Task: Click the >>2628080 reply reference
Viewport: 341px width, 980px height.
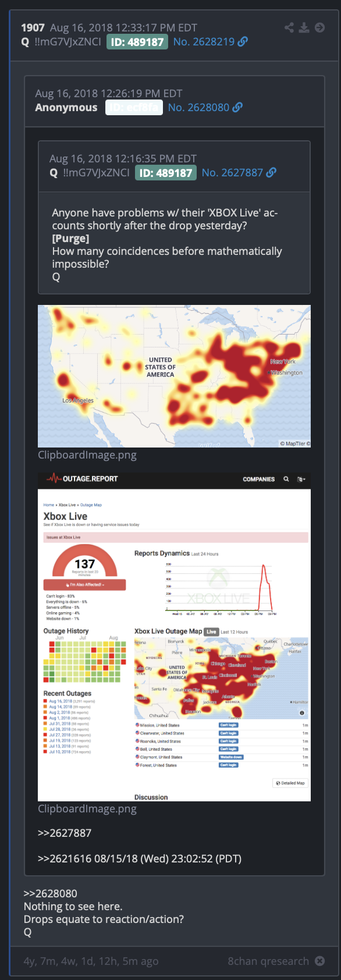Action: [x=51, y=893]
